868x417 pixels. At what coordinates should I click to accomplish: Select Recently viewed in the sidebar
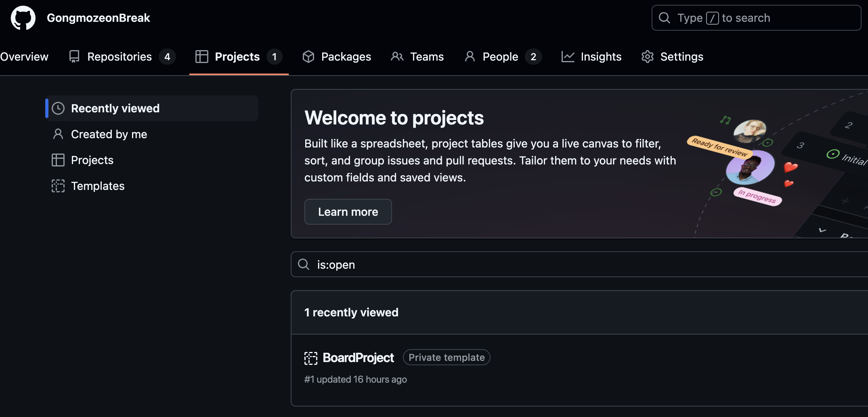coord(152,108)
